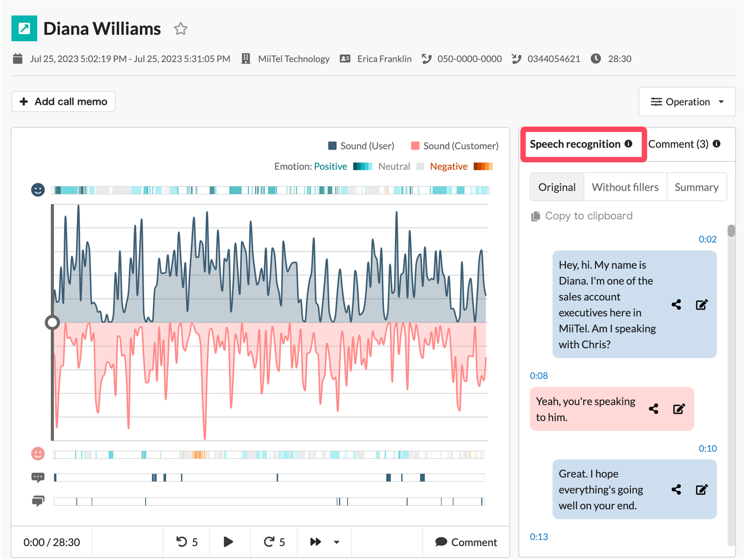
Task: Click the customer emotion pink smiley icon
Action: [38, 454]
